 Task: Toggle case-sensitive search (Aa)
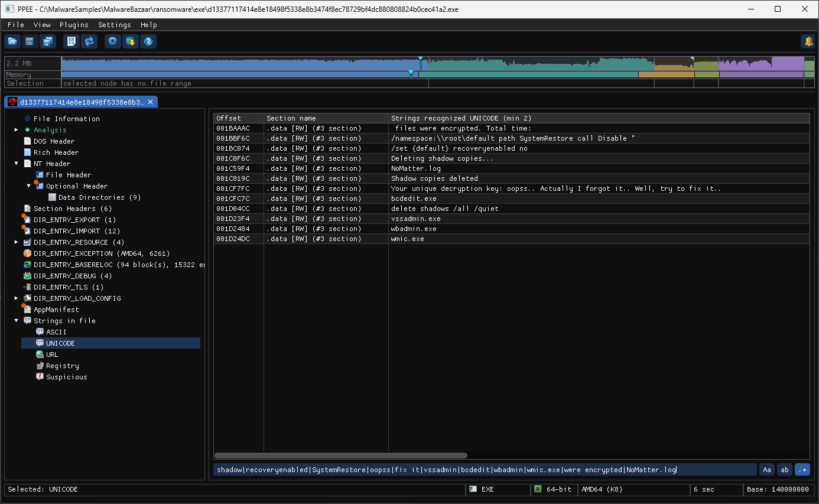click(767, 470)
